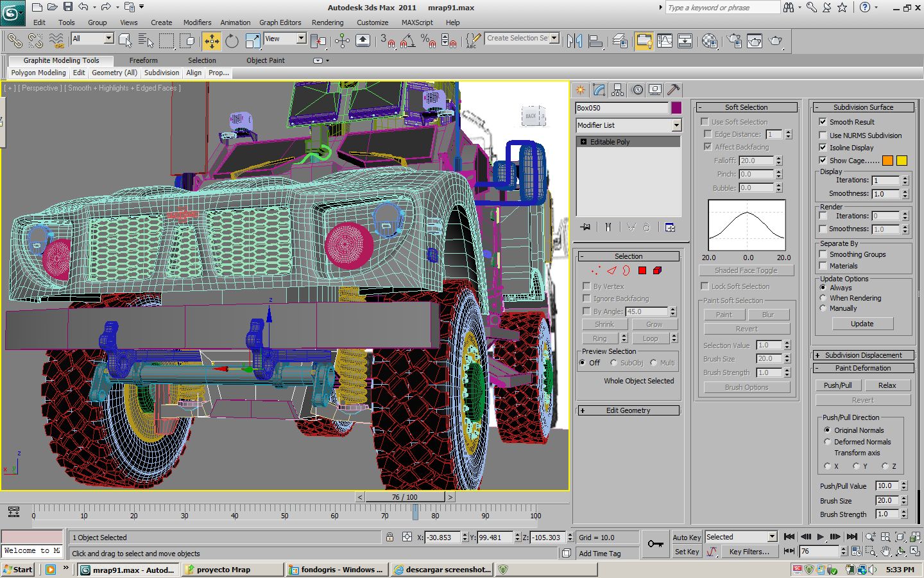Select the Select and Link tool
Screen dimensions: 924x578
click(14, 41)
